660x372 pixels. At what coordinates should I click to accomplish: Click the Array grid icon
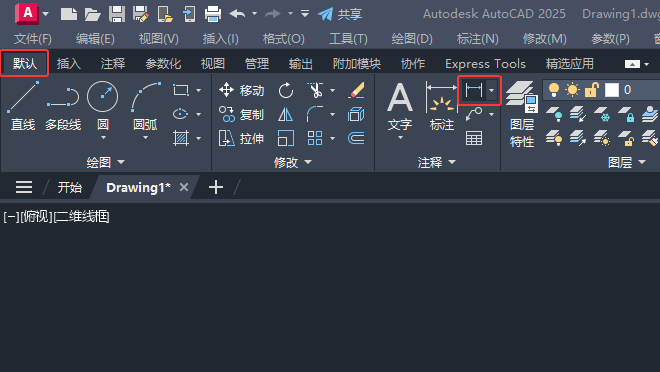click(x=315, y=138)
